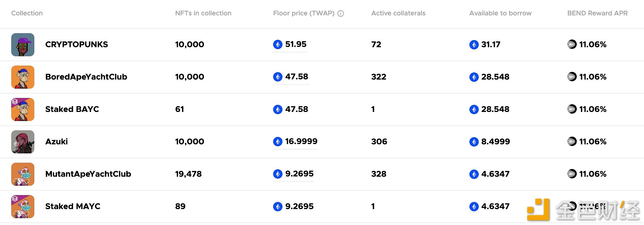Open the CRYPTOPUNKS collection name

[77, 44]
